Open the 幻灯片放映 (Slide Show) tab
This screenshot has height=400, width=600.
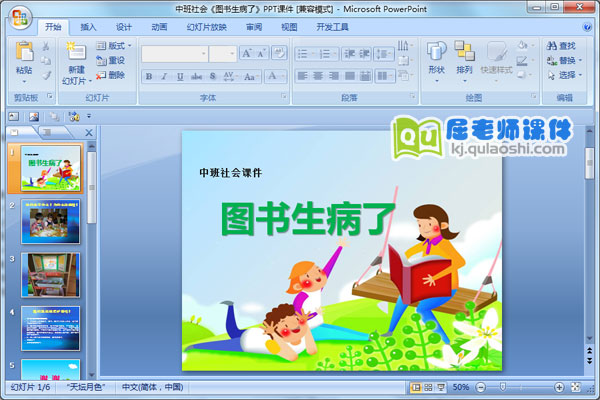pyautogui.click(x=207, y=27)
